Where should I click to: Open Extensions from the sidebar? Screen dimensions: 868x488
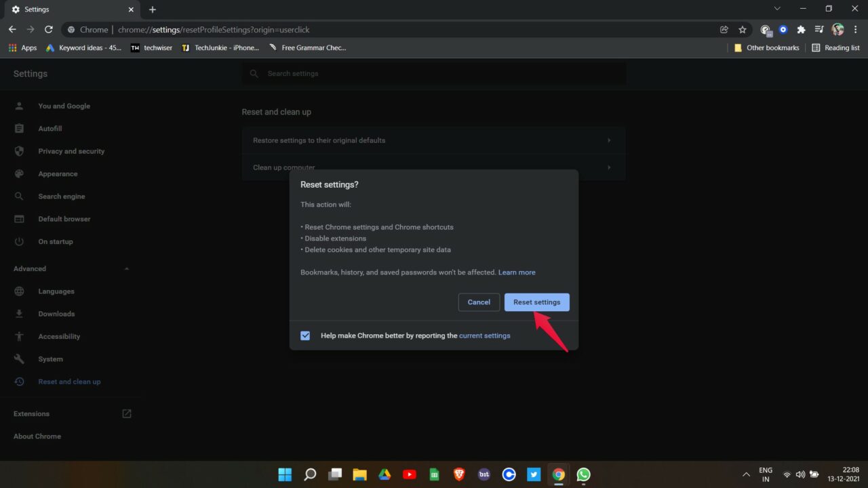pos(73,413)
